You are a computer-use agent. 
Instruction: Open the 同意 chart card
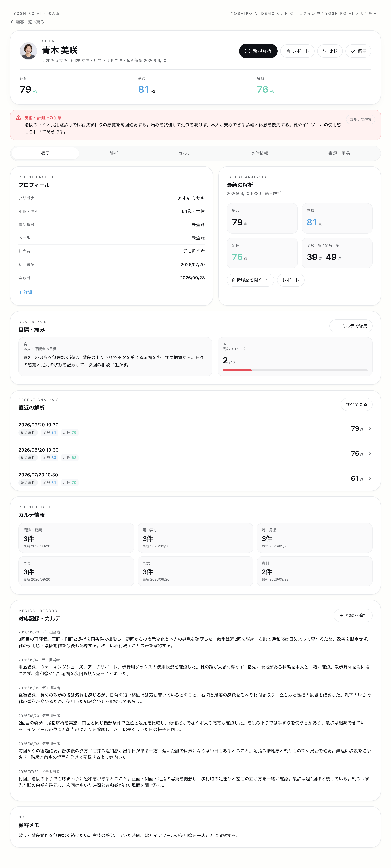(x=195, y=571)
